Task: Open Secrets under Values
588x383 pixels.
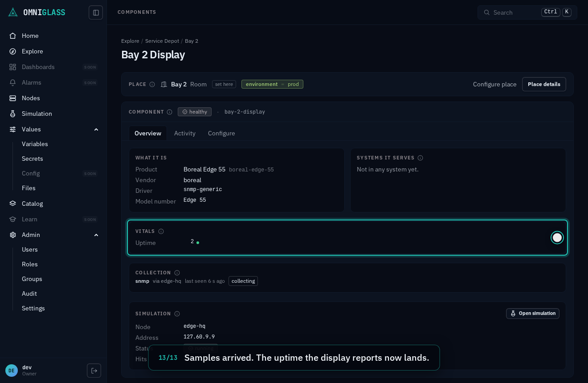Action: (x=33, y=159)
